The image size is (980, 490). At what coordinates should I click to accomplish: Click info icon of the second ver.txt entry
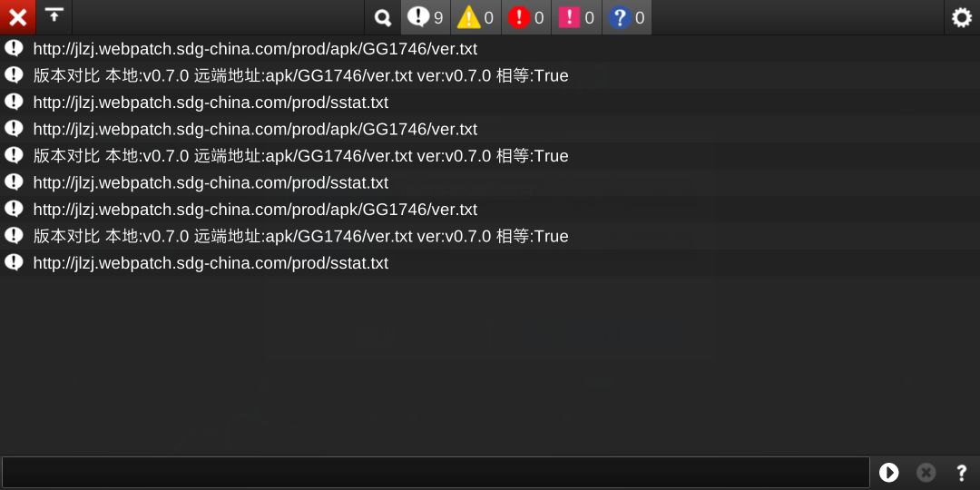coord(14,128)
